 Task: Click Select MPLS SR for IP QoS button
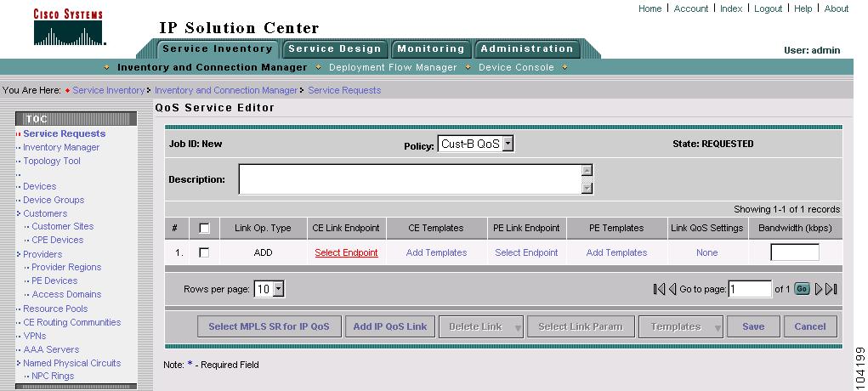pyautogui.click(x=269, y=326)
